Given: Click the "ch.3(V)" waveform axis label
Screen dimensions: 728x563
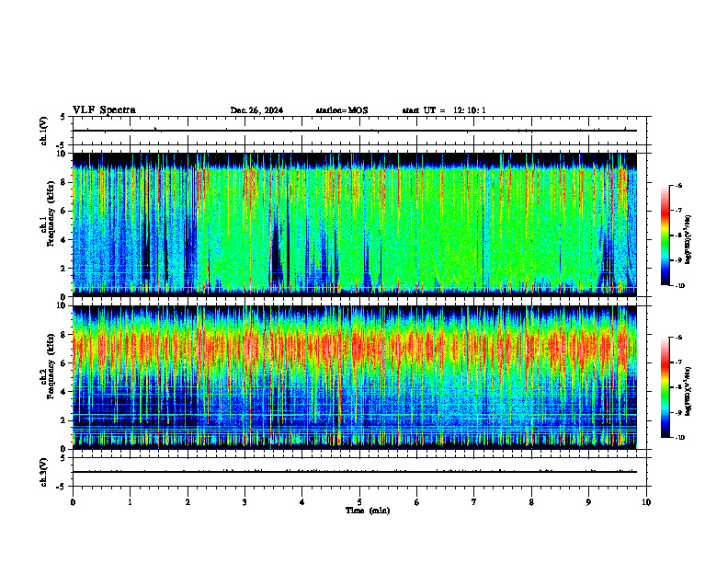Looking at the screenshot, I should 44,472.
